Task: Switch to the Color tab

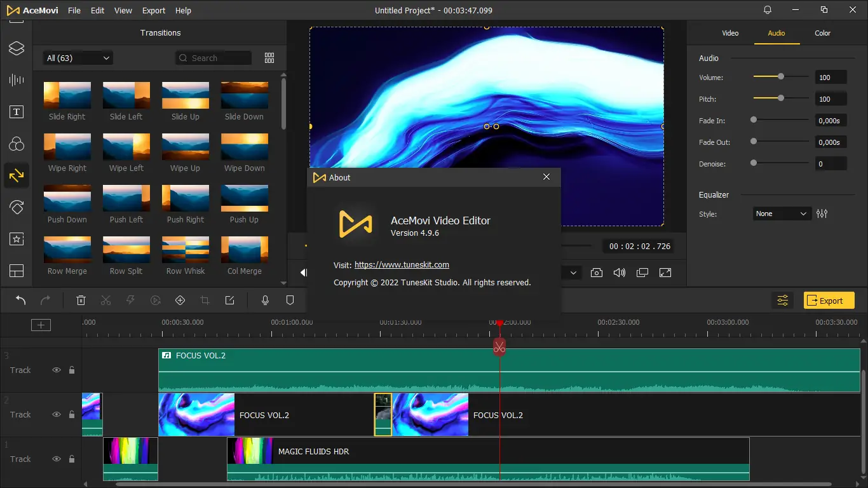Action: (822, 33)
